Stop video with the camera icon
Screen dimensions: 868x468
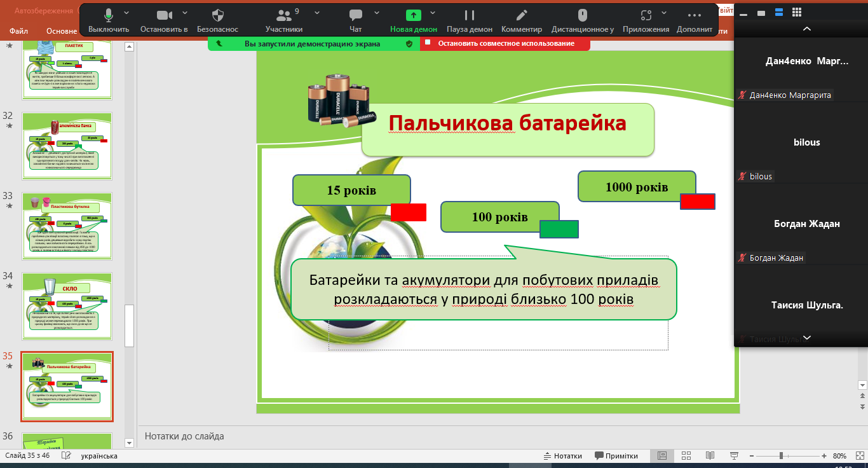[x=165, y=15]
